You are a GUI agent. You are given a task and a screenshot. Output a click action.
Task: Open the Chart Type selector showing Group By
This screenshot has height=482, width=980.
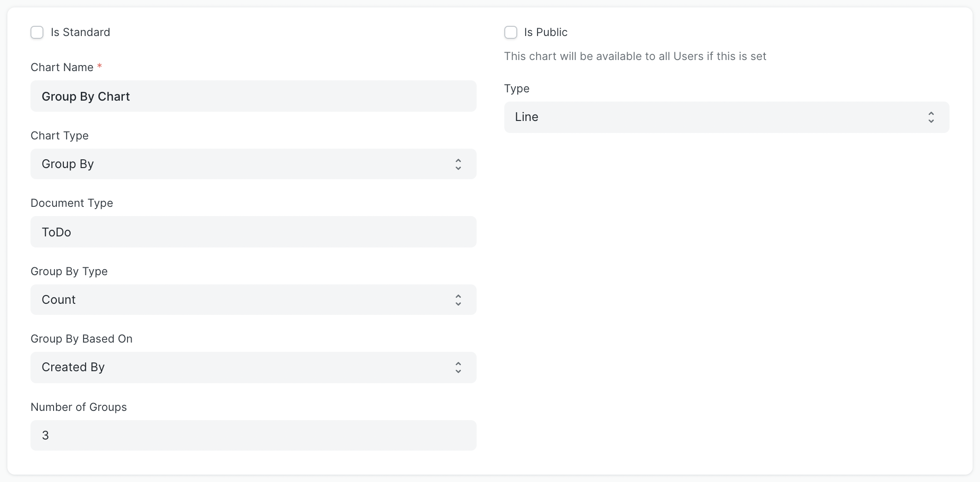coord(253,164)
